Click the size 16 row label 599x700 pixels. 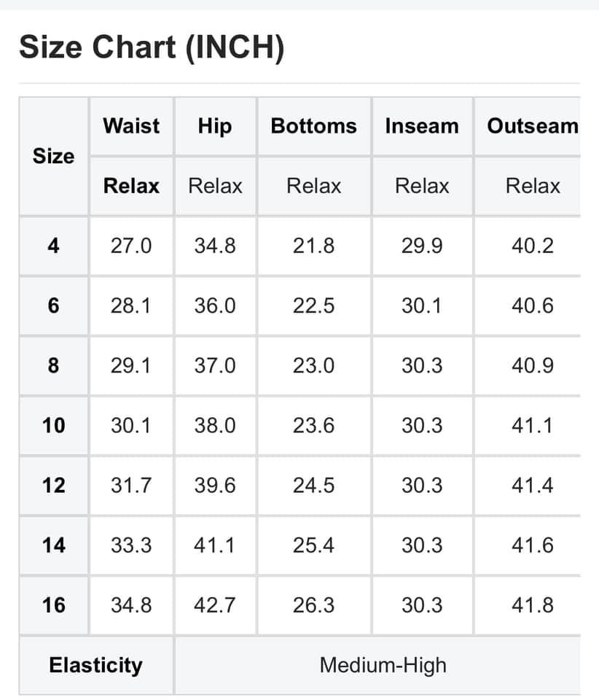coord(53,604)
